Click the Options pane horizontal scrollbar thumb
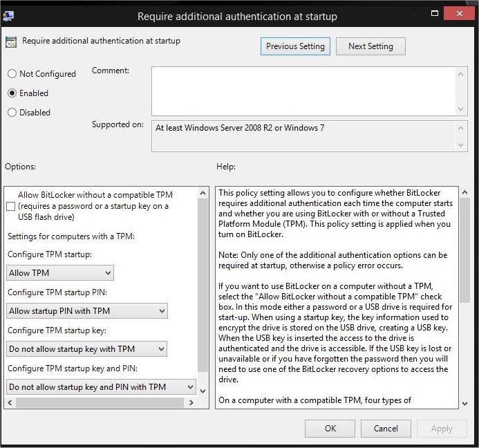Viewport: 479px width, 448px height. (x=100, y=402)
